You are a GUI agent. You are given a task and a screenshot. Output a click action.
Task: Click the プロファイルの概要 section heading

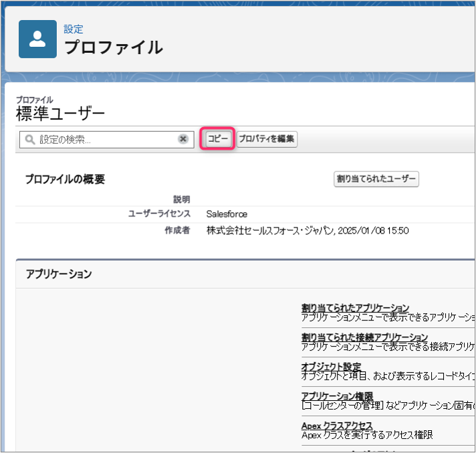tap(65, 179)
